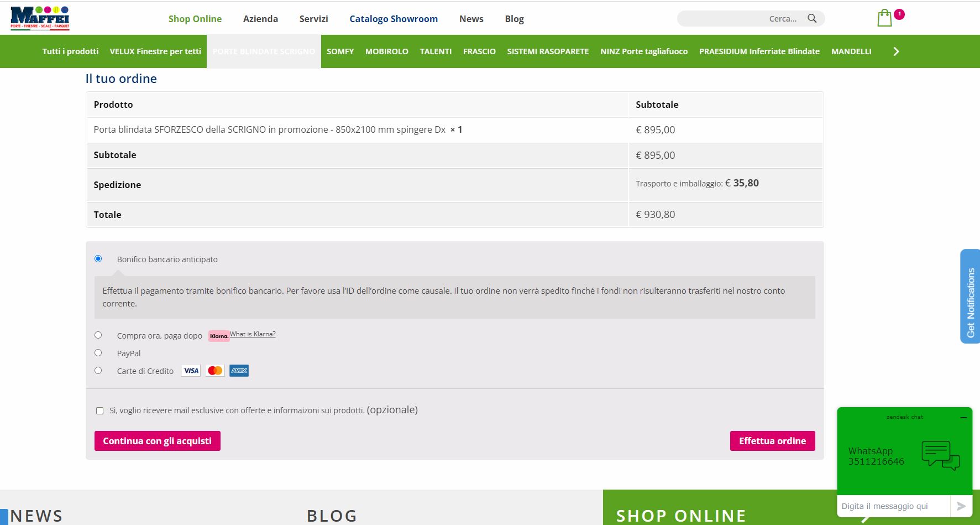980x525 pixels.
Task: Select SOMFY category
Action: click(340, 51)
